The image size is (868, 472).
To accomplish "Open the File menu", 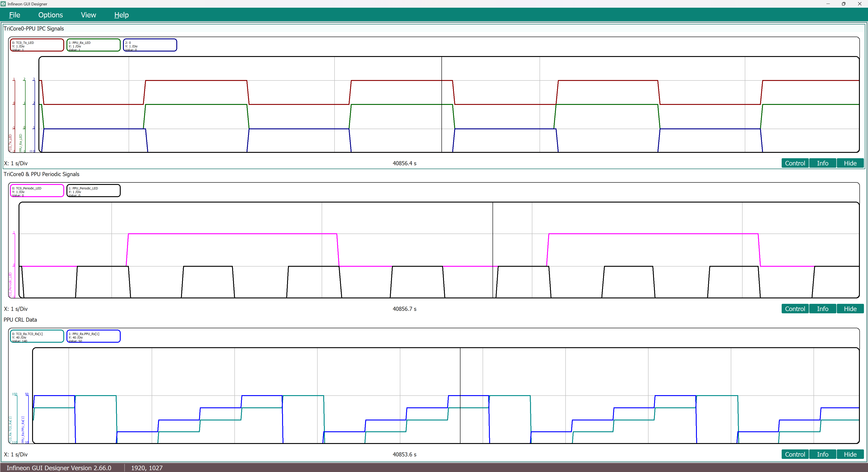I will pyautogui.click(x=14, y=15).
